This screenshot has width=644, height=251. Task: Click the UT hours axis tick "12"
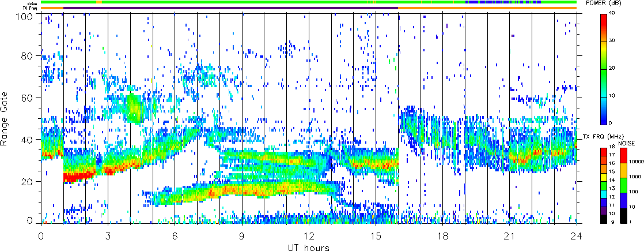[309, 235]
